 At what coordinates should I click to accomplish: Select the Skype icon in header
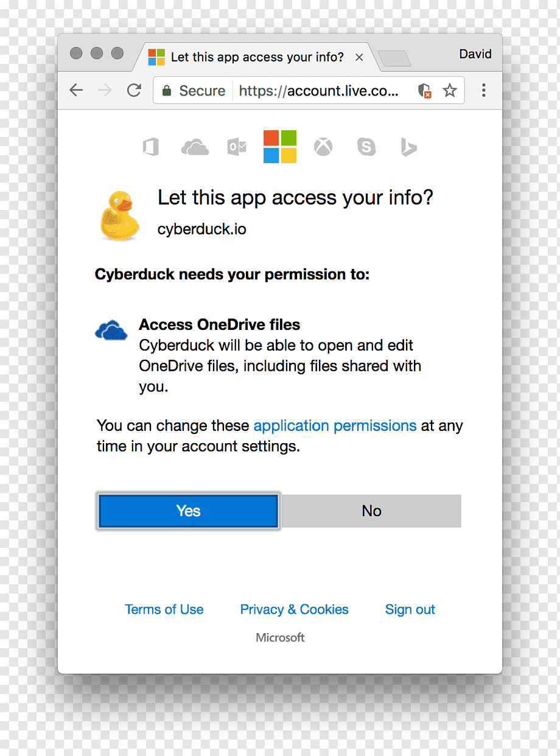click(366, 147)
